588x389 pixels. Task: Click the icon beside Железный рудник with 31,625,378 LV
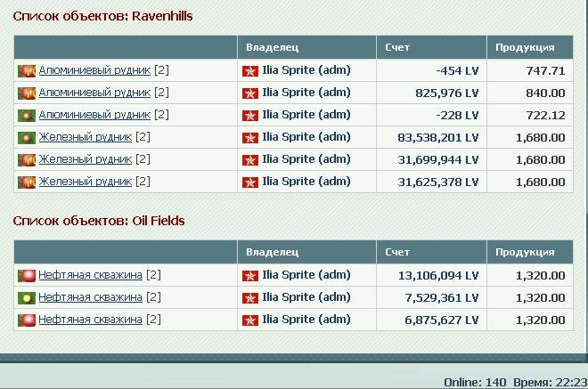click(27, 182)
